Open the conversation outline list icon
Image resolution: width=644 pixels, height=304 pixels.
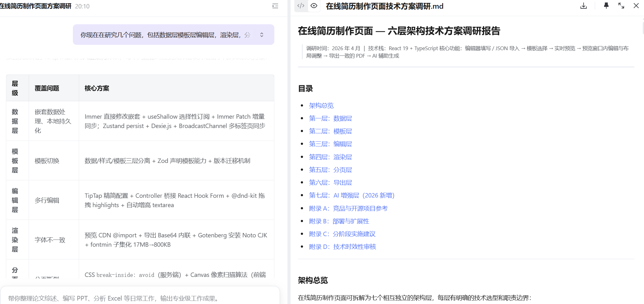(275, 6)
